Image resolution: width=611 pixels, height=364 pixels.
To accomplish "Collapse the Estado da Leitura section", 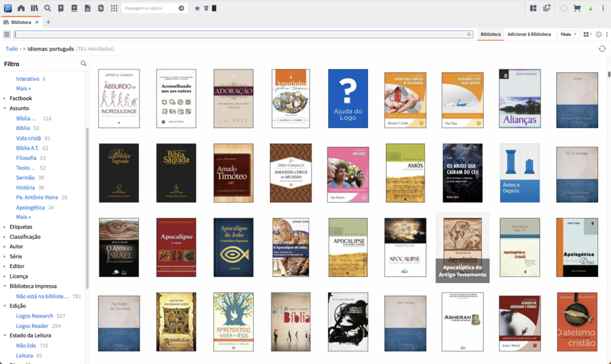I will click(5, 335).
